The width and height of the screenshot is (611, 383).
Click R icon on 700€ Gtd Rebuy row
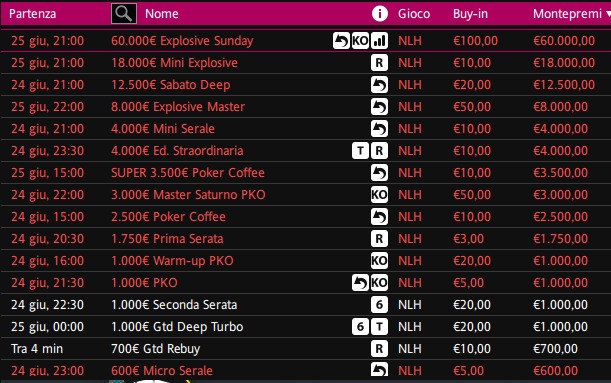[x=379, y=349]
